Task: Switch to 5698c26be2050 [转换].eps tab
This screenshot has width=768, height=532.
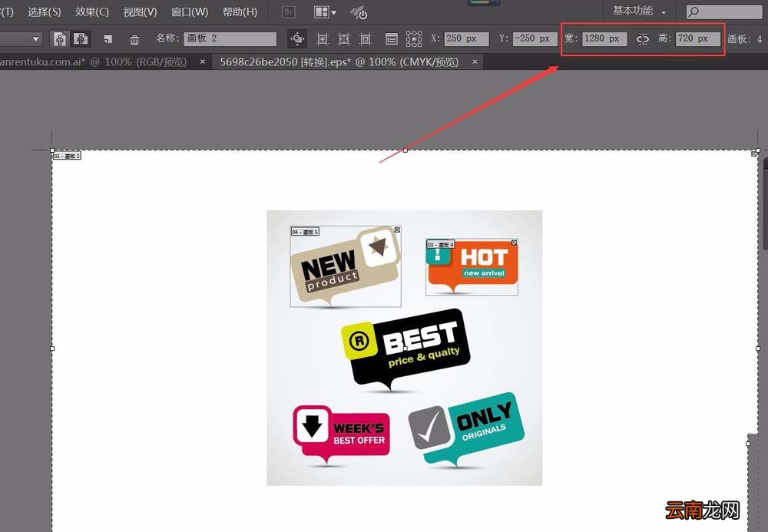Action: pos(339,62)
